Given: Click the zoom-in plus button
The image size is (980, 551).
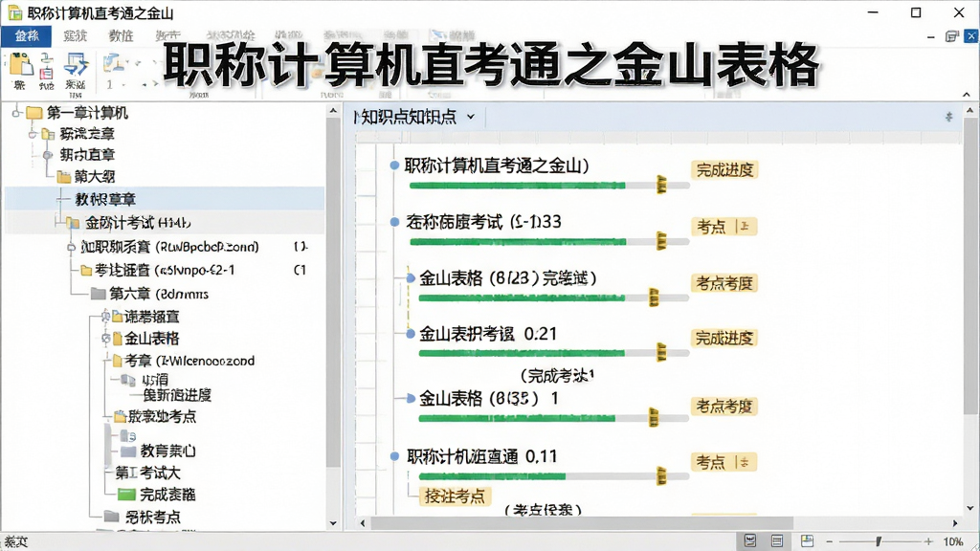Looking at the screenshot, I should click(x=928, y=541).
